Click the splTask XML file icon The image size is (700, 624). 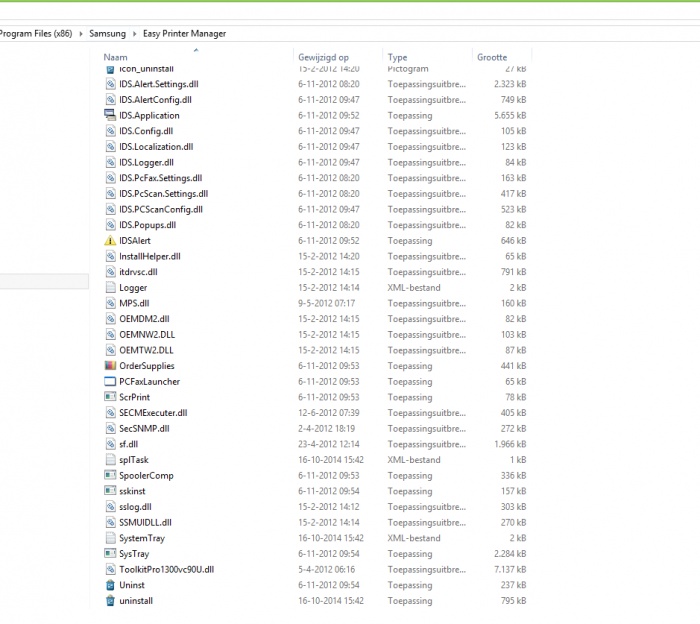point(110,460)
